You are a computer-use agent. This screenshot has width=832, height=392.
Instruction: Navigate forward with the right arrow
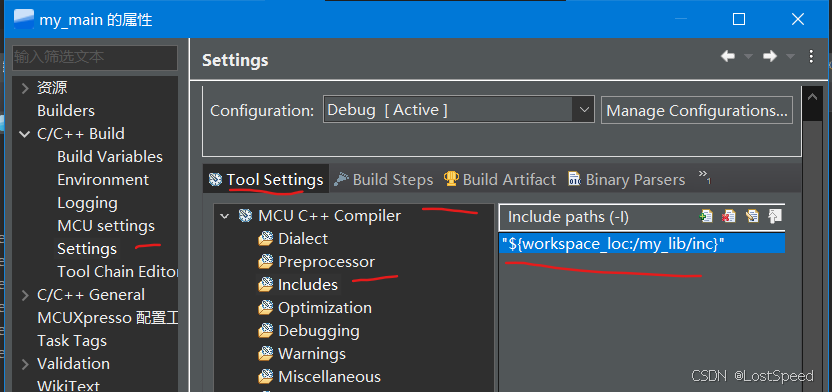pos(770,56)
